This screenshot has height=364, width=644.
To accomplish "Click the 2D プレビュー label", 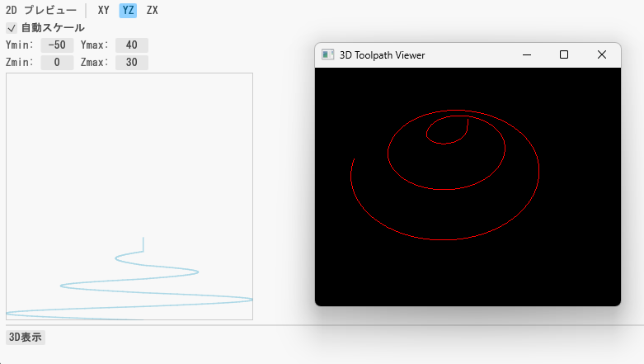I will click(40, 11).
